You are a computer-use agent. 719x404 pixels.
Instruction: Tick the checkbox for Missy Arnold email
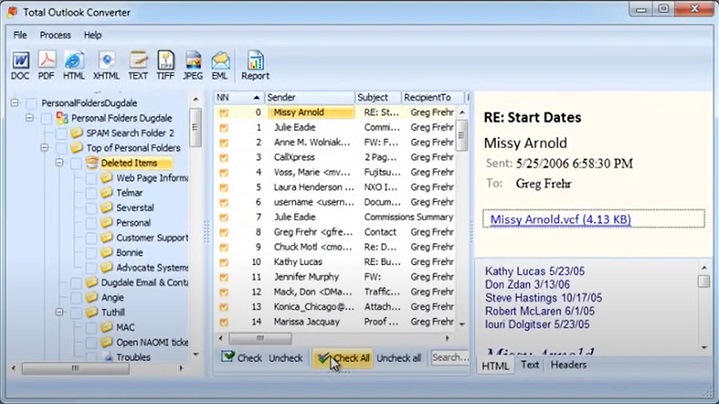(x=225, y=113)
